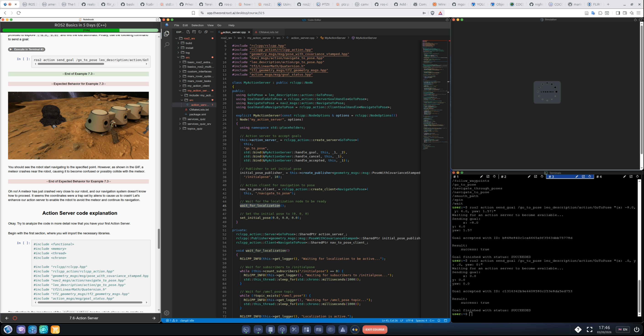Toggle the fullscreen icon in taskbar

tap(590, 329)
